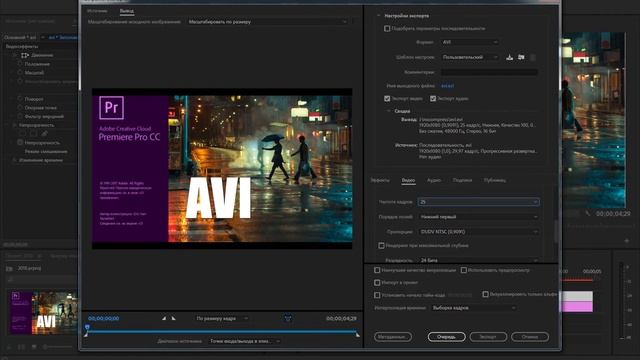This screenshot has width=640, height=360.
Task: Open the Видео settings tab
Action: pyautogui.click(x=408, y=180)
